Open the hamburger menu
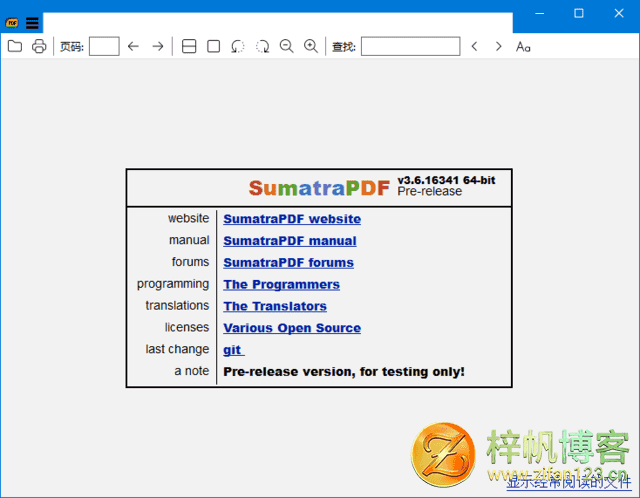Image resolution: width=640 pixels, height=498 pixels. (32, 23)
